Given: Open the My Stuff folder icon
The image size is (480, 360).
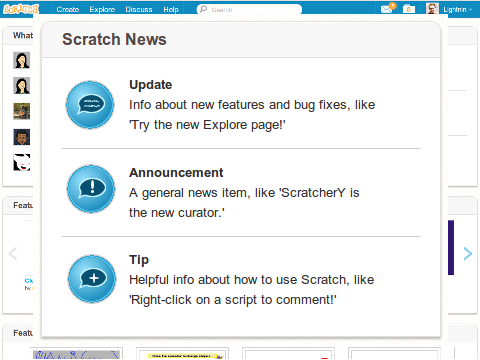Looking at the screenshot, I should click(x=409, y=9).
